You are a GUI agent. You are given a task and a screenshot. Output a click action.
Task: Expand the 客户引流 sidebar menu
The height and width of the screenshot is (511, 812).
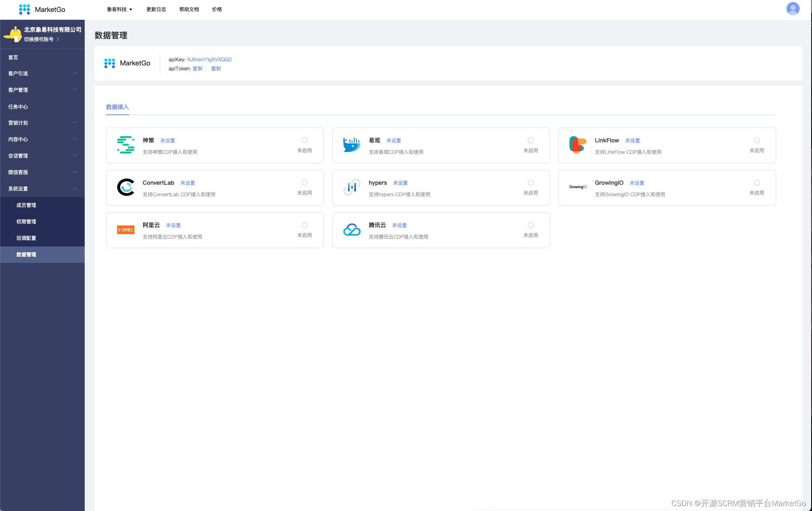(x=42, y=74)
